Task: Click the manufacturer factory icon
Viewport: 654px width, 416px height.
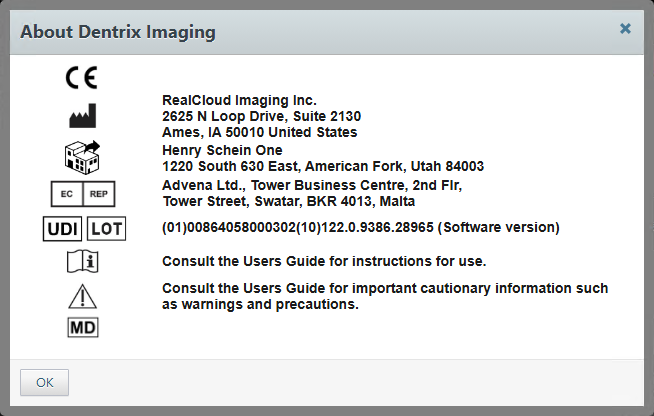Action: click(82, 116)
